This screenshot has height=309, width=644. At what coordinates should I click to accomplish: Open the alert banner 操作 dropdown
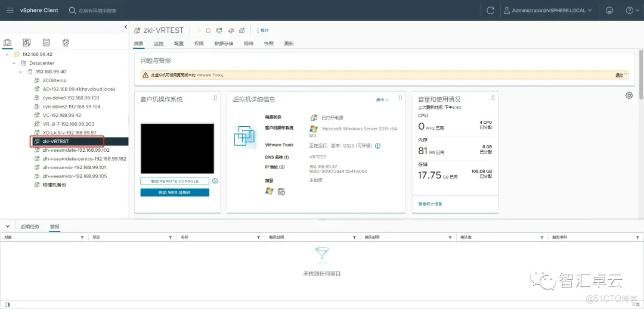[621, 75]
